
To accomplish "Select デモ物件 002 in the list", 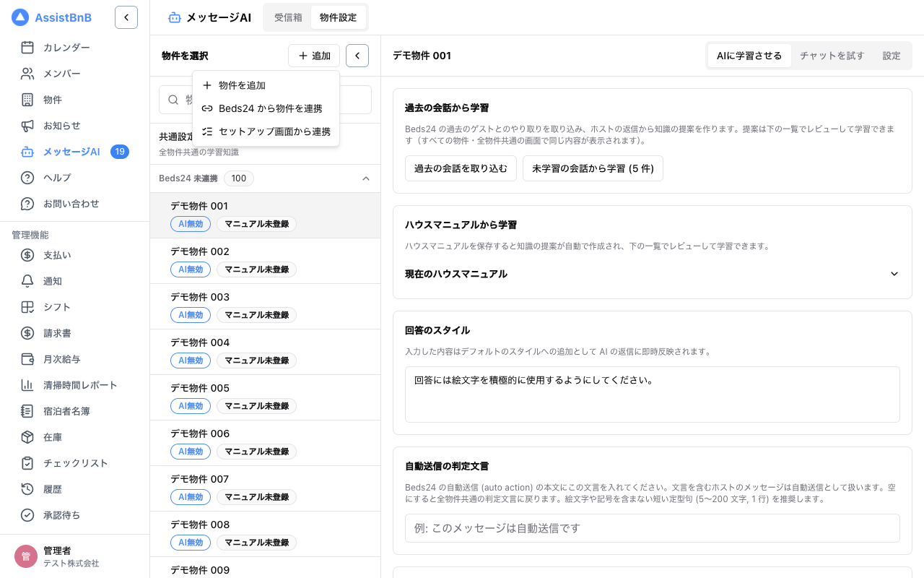I will point(265,261).
